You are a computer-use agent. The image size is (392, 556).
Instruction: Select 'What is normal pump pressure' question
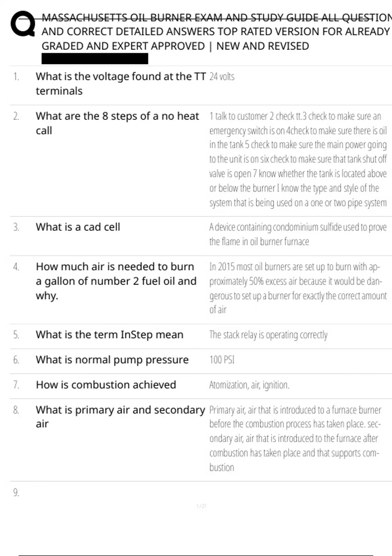coord(112,360)
